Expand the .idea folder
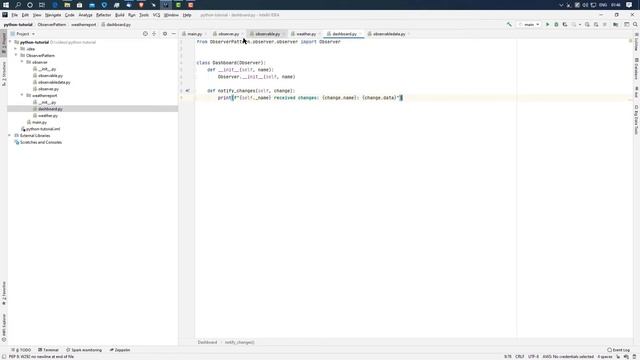 coord(16,49)
